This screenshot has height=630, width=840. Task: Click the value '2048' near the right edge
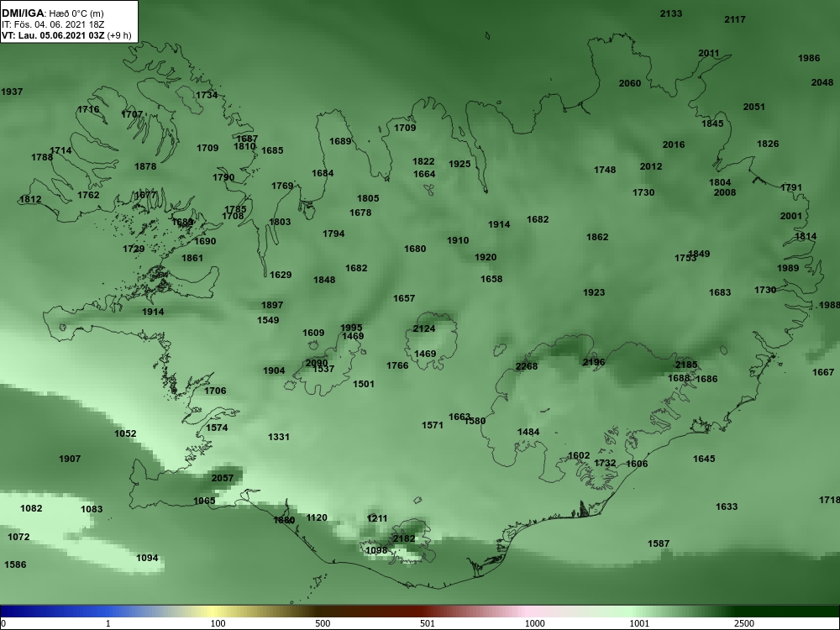point(822,82)
